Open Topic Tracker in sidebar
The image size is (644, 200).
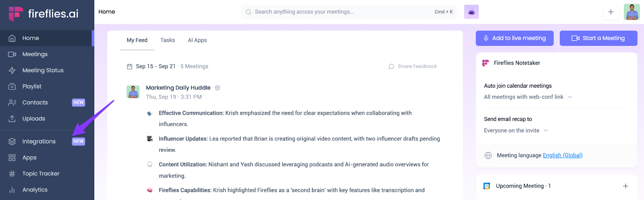tap(41, 174)
